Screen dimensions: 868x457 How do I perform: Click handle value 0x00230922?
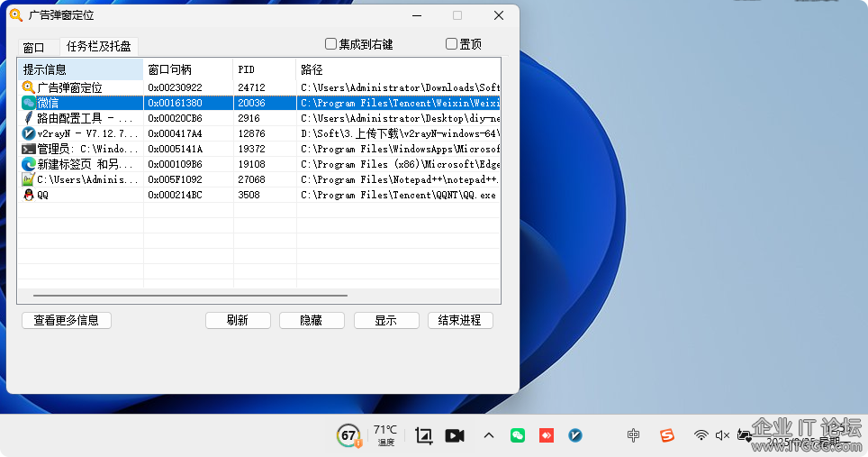click(x=175, y=87)
